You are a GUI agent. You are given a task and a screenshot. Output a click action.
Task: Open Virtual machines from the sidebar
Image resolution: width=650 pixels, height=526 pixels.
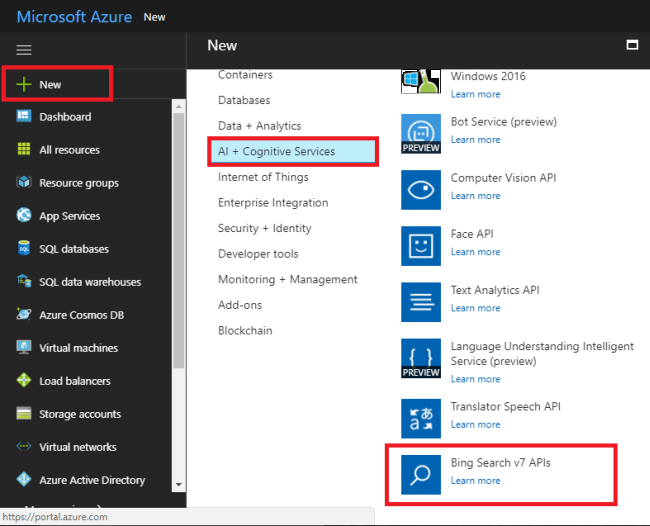pyautogui.click(x=78, y=348)
